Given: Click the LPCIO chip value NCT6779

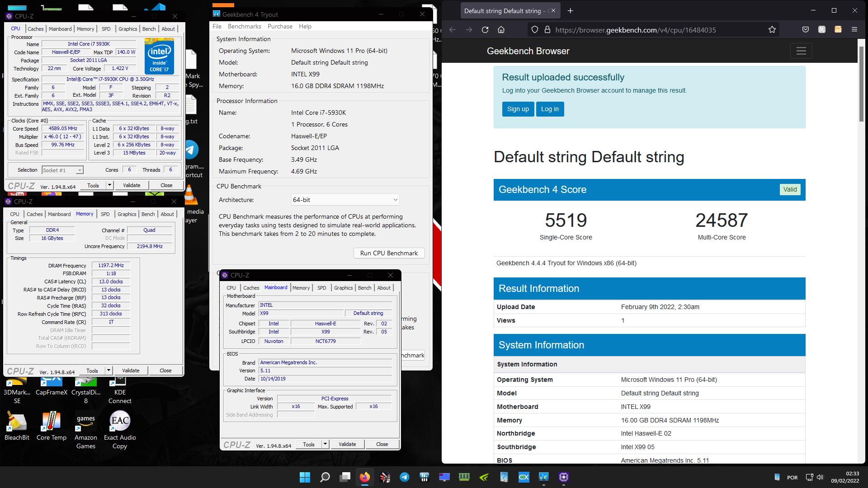Looking at the screenshot, I should point(325,341).
